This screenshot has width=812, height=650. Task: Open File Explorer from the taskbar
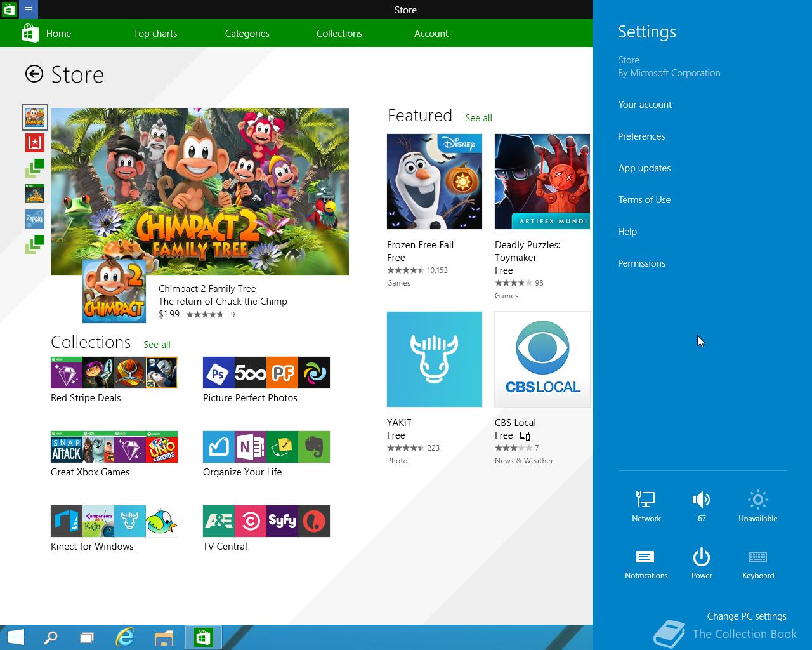point(164,637)
